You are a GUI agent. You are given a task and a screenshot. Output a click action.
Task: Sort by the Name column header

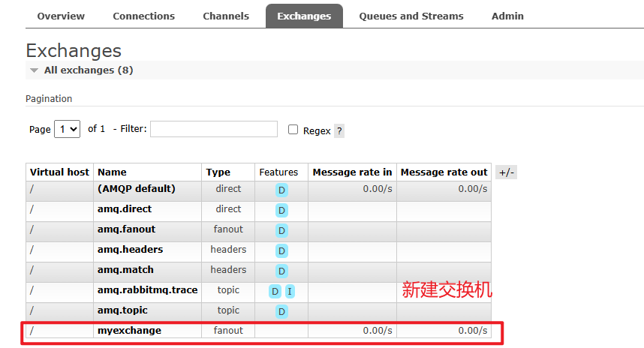coord(112,172)
